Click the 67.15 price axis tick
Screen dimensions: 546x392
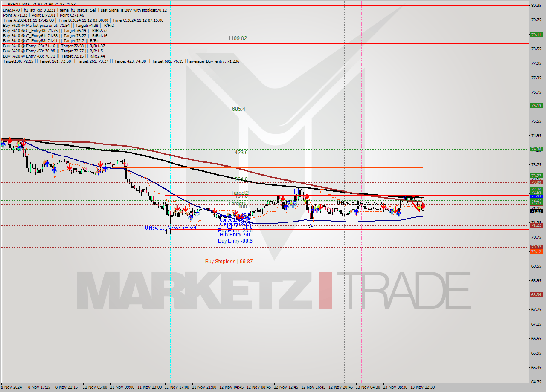536,324
